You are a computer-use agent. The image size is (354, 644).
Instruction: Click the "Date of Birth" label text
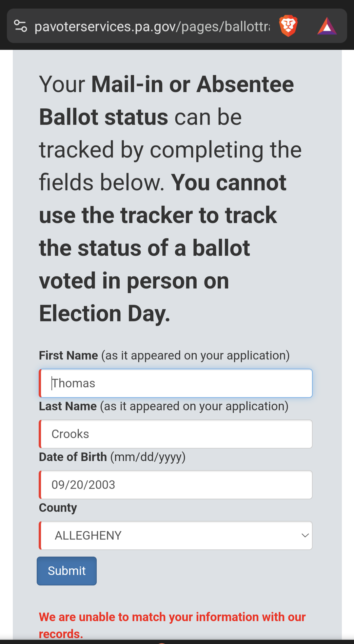click(x=73, y=457)
